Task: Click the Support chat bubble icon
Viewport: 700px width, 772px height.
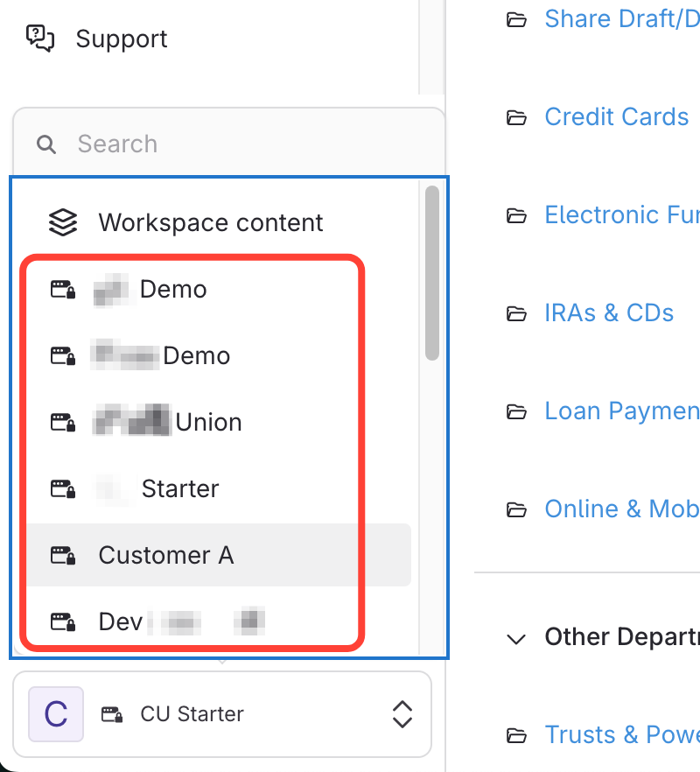Action: click(x=40, y=38)
